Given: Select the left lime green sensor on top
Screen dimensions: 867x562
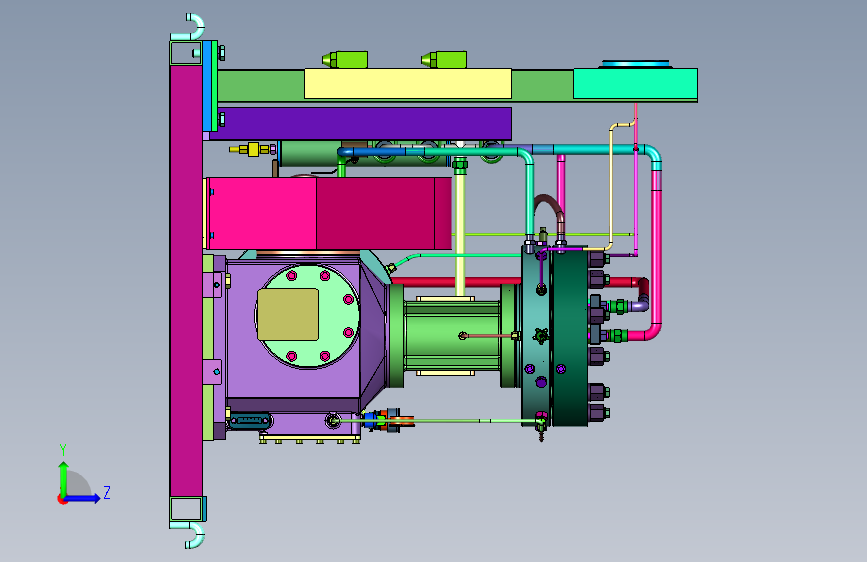Looking at the screenshot, I should tap(346, 60).
